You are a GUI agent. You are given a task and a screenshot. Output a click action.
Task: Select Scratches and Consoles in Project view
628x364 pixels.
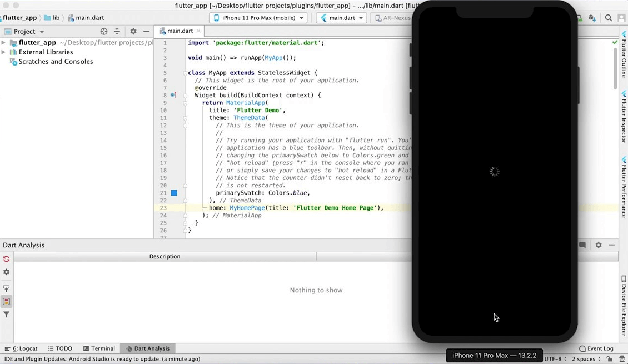point(56,62)
